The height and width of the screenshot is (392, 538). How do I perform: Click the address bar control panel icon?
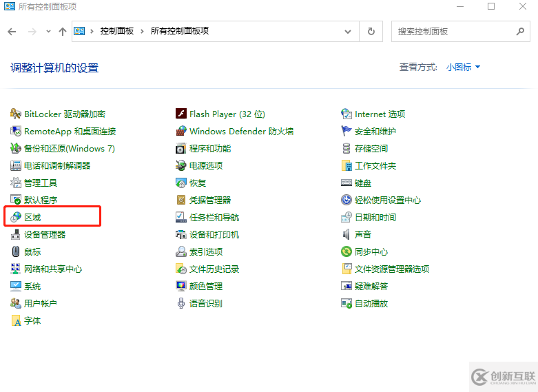click(x=79, y=31)
